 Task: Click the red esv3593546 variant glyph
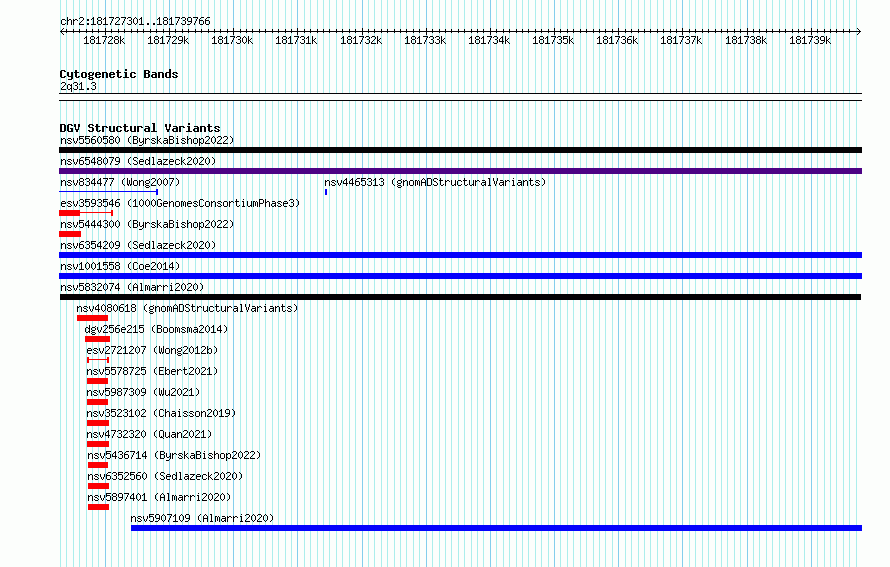(86, 213)
